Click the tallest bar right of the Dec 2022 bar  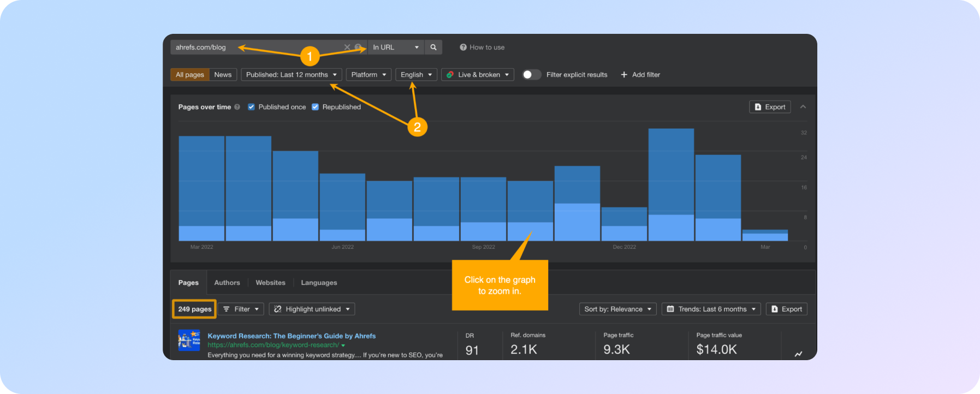point(671,184)
